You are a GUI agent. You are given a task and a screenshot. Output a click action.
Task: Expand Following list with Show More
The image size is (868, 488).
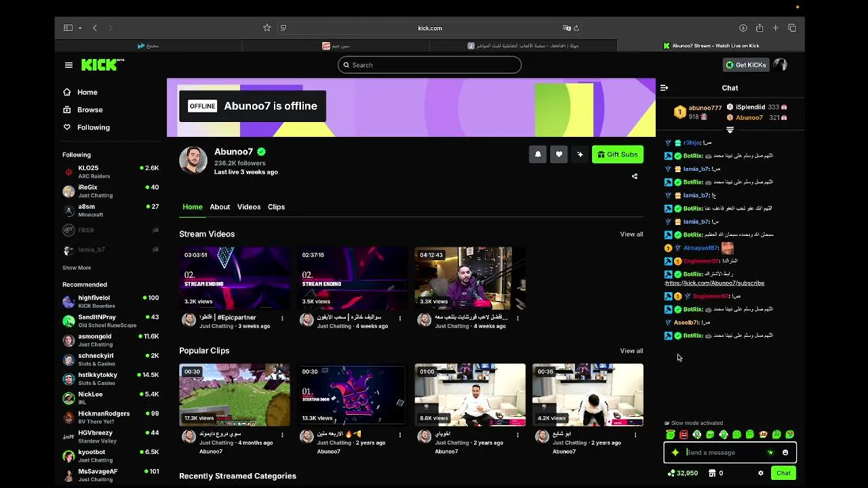pyautogui.click(x=77, y=268)
